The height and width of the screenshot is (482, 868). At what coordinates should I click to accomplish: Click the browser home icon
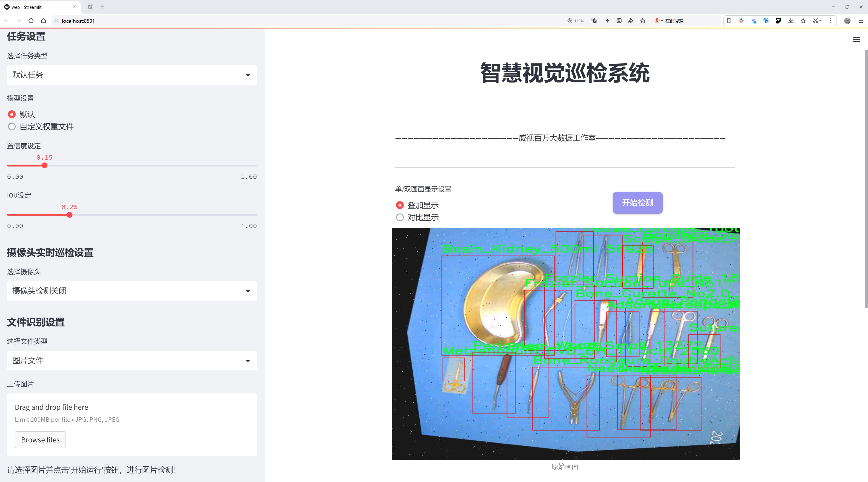tap(43, 21)
